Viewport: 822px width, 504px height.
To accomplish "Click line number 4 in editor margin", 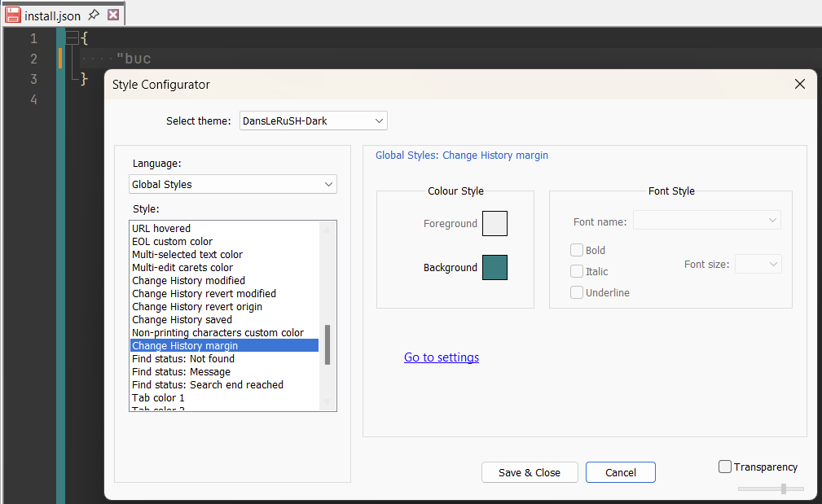I will click(x=33, y=99).
